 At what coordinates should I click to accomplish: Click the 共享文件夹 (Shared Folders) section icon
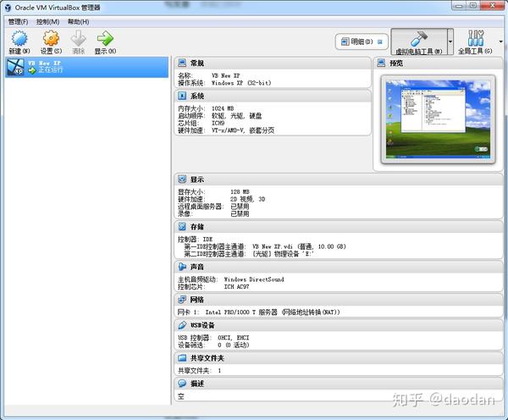182,358
